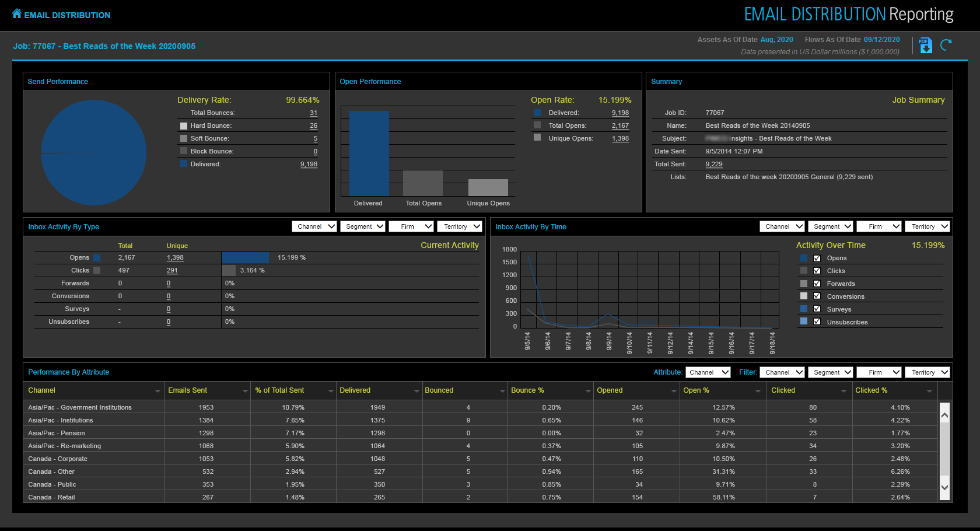Screen dimensions: 980x531
Task: Expand the Territory dropdown in Inbox Activity By Time
Action: point(928,226)
